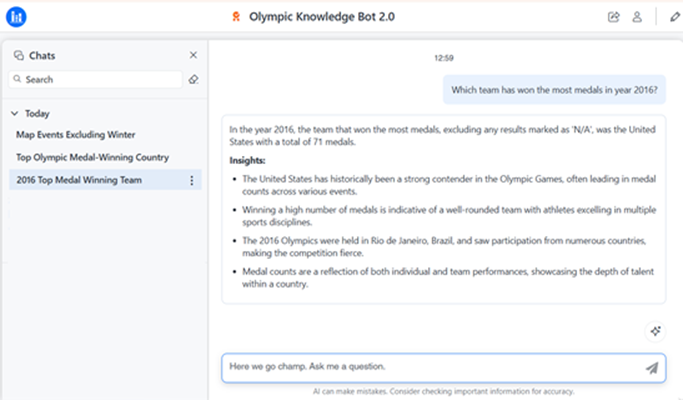Open options for 2016 Top Medal Winning Team
683x400 pixels.
pyautogui.click(x=192, y=180)
